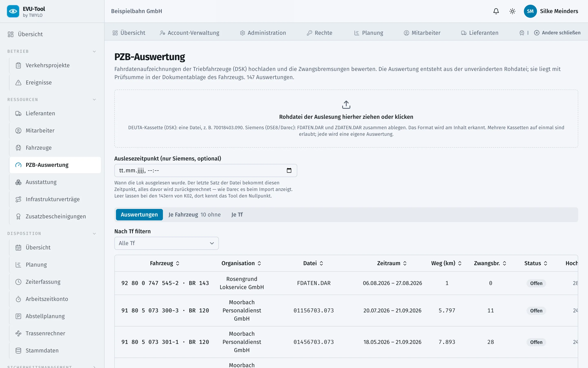Open Stammdaten database item in sidebar

pyautogui.click(x=55, y=350)
